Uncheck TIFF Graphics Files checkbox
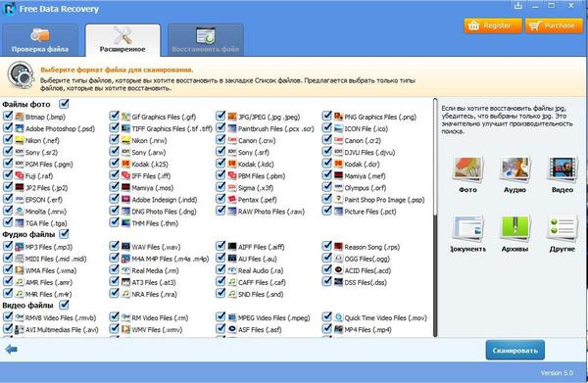588x383 pixels. click(114, 127)
